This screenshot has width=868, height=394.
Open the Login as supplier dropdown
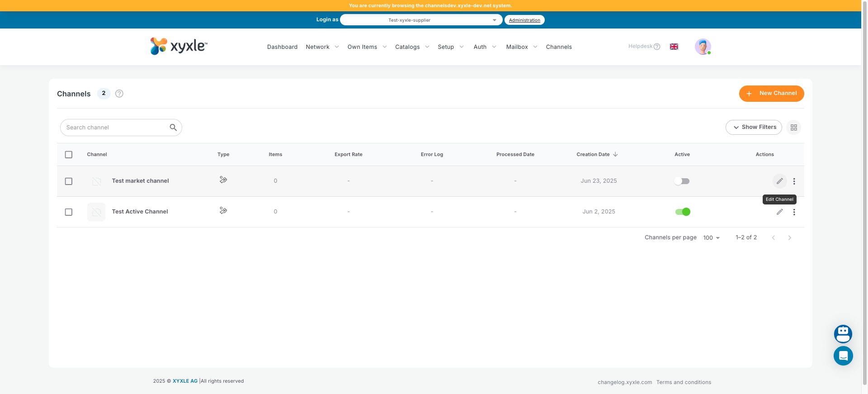point(420,20)
